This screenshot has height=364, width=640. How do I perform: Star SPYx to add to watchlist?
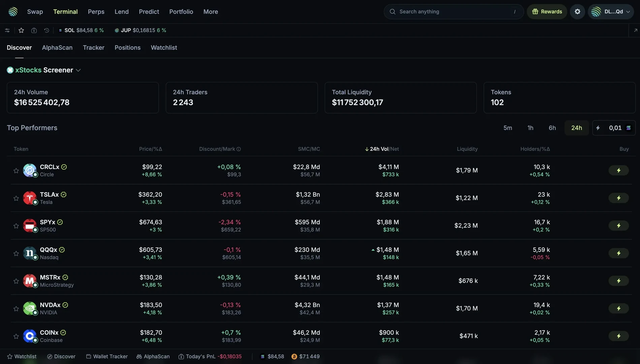(16, 226)
